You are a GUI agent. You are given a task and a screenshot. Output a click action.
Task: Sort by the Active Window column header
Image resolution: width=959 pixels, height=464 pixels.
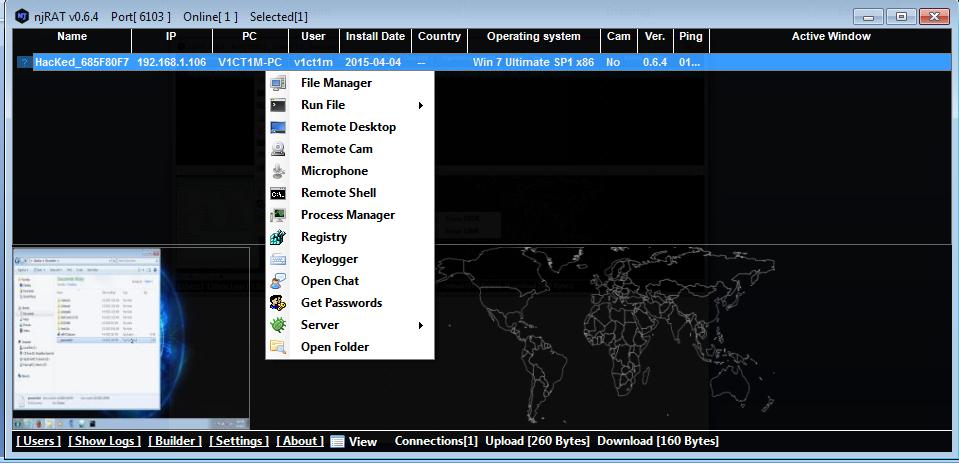(x=831, y=37)
